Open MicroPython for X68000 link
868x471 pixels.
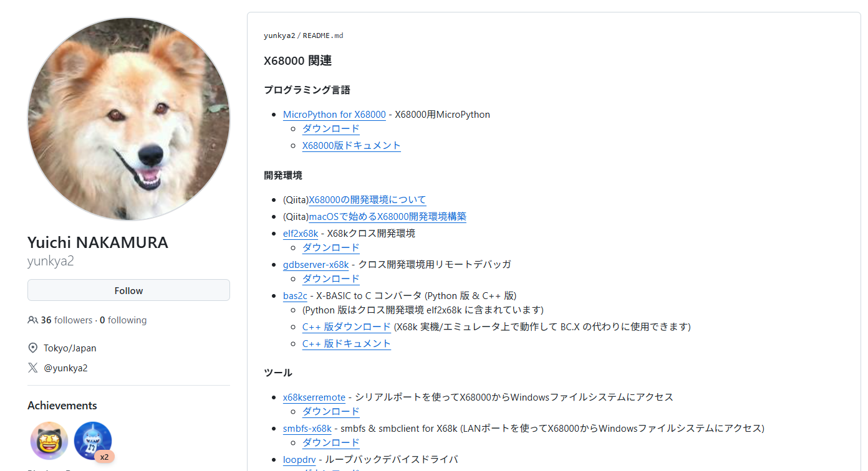point(334,115)
